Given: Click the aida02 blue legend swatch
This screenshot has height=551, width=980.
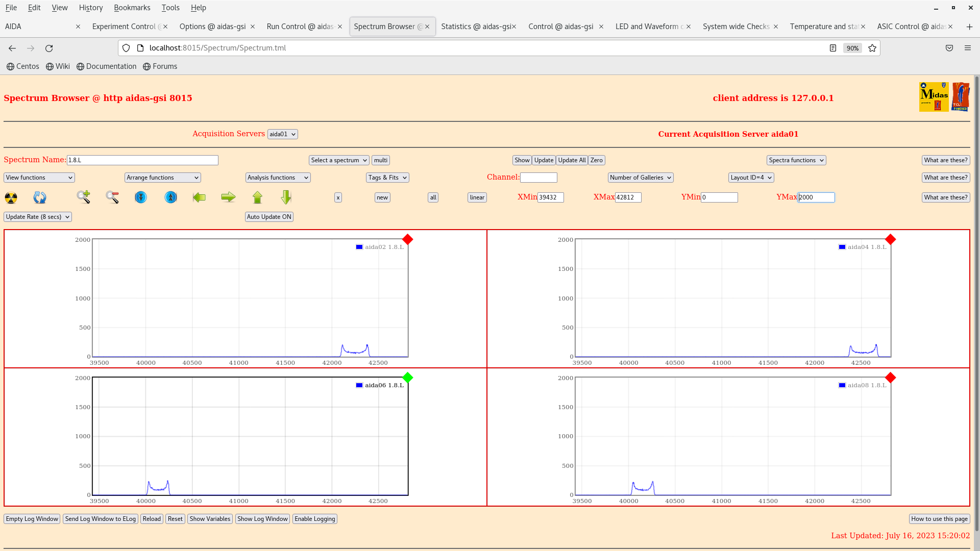Looking at the screenshot, I should [359, 247].
